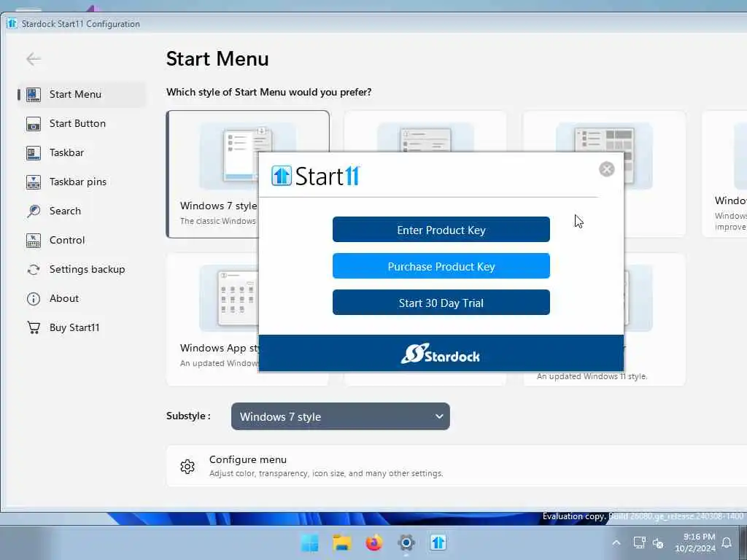Open the Start Menu settings page
This screenshot has height=560, width=747.
pos(82,94)
